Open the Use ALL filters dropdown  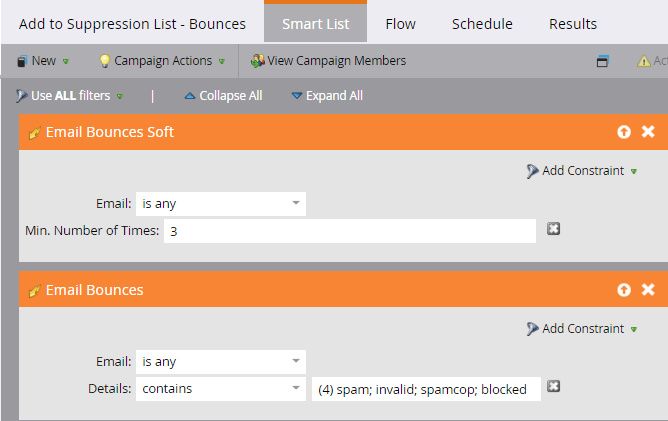(70, 96)
